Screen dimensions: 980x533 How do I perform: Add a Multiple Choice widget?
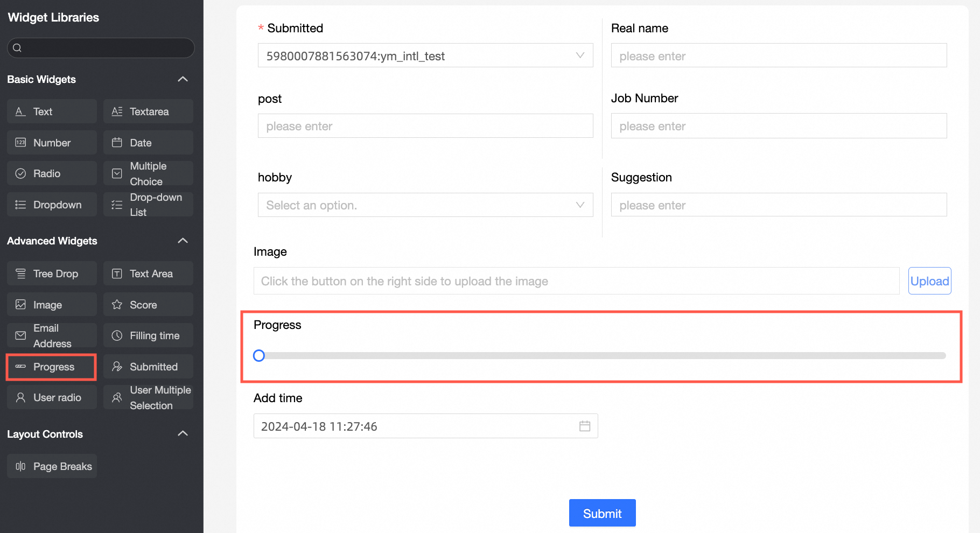coord(148,173)
